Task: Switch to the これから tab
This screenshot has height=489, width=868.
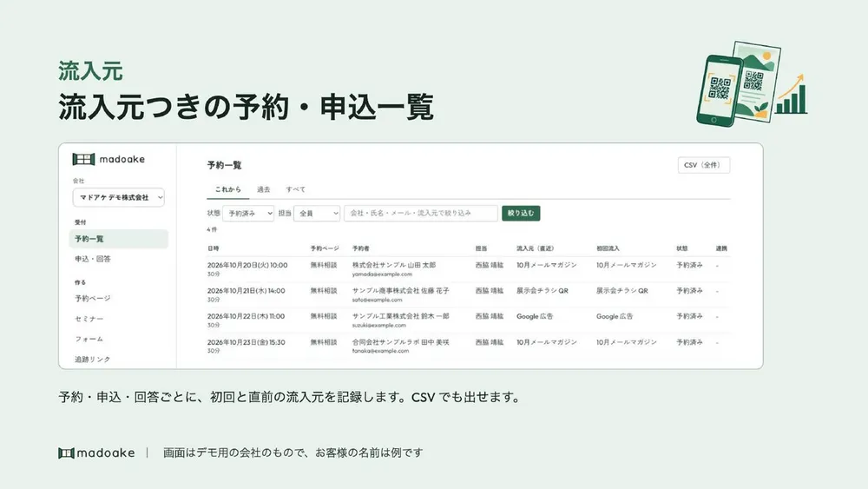Action: coord(228,189)
